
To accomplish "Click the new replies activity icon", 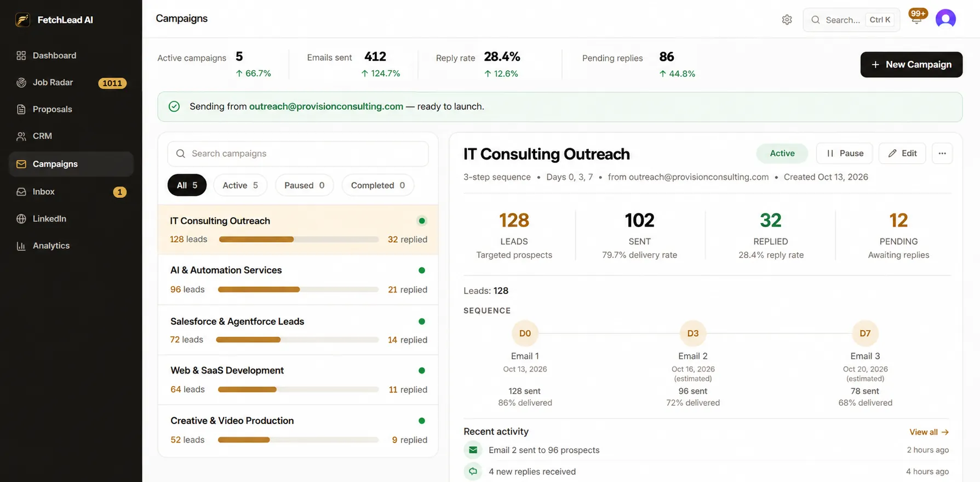I will pyautogui.click(x=473, y=472).
